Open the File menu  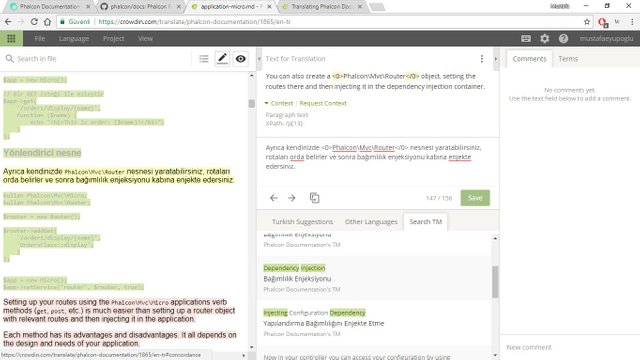click(40, 38)
